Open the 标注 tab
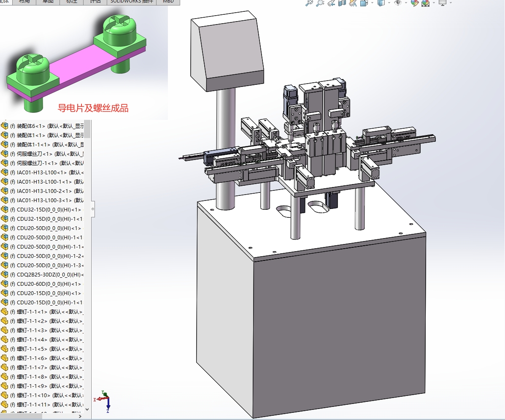 point(71,2)
